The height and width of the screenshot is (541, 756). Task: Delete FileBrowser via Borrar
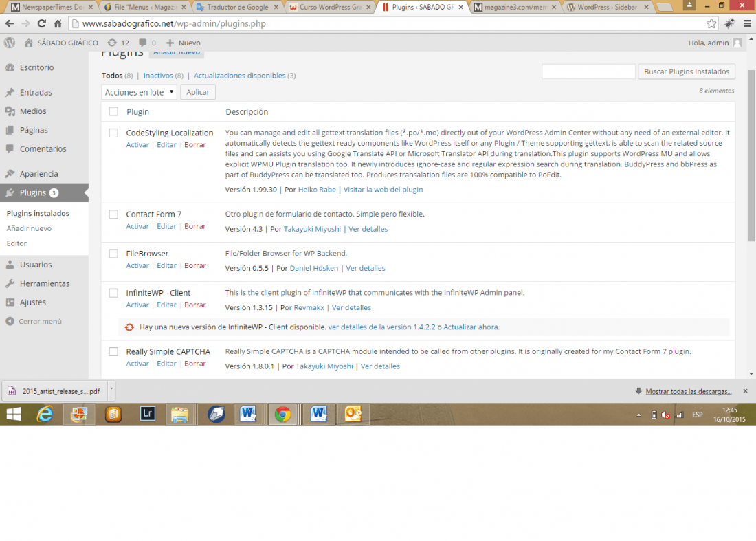pos(194,265)
